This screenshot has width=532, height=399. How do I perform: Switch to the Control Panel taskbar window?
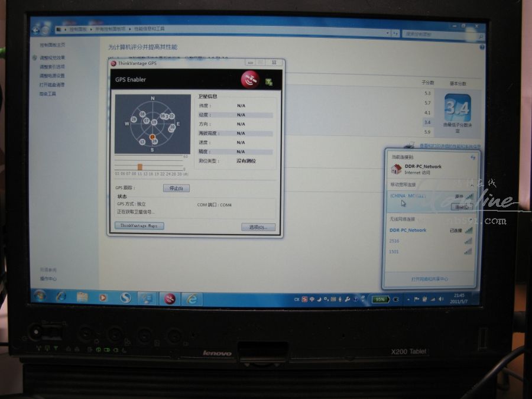(x=147, y=299)
